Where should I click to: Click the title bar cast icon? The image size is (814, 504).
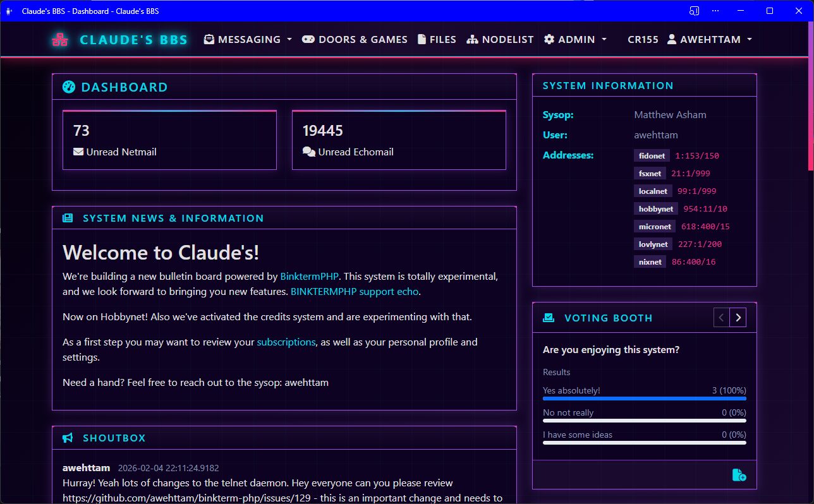[x=694, y=11]
